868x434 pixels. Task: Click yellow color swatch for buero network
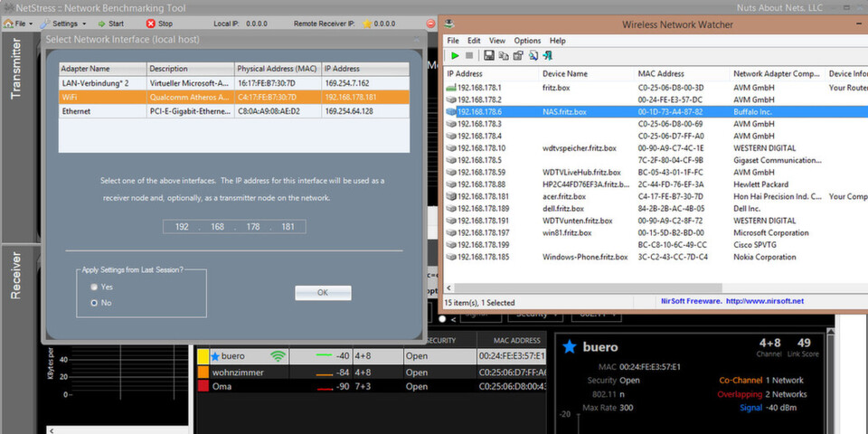[203, 356]
